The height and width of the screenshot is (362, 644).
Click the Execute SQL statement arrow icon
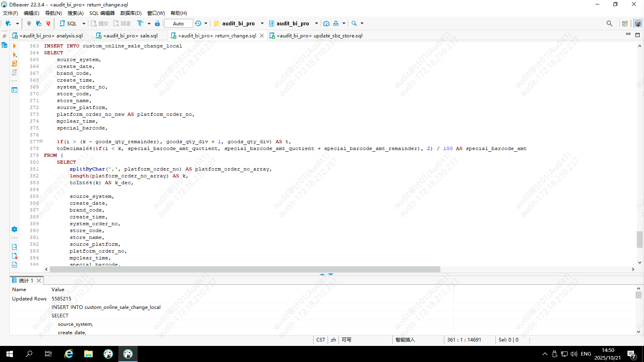click(x=14, y=46)
